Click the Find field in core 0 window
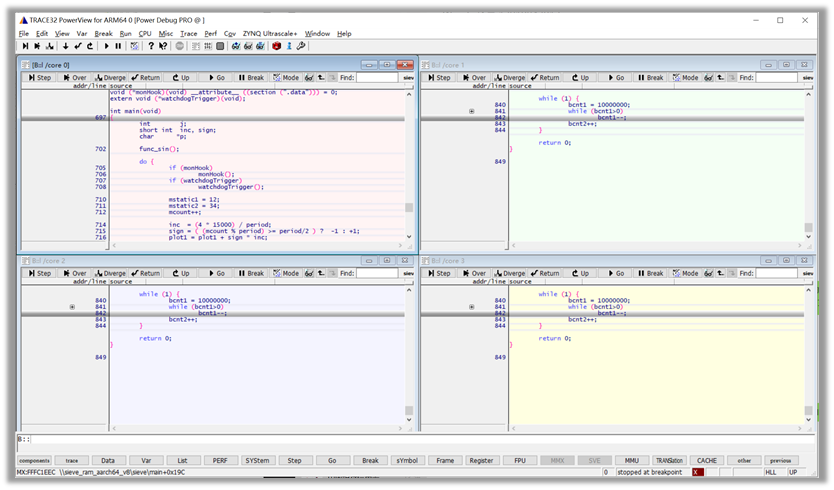This screenshot has height=490, width=834. point(377,78)
